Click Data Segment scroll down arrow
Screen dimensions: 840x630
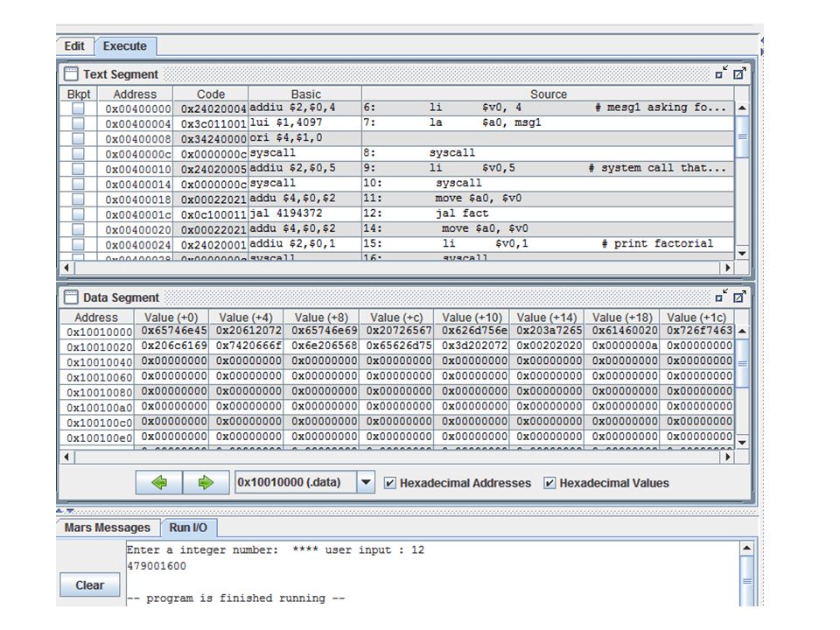coord(742,443)
